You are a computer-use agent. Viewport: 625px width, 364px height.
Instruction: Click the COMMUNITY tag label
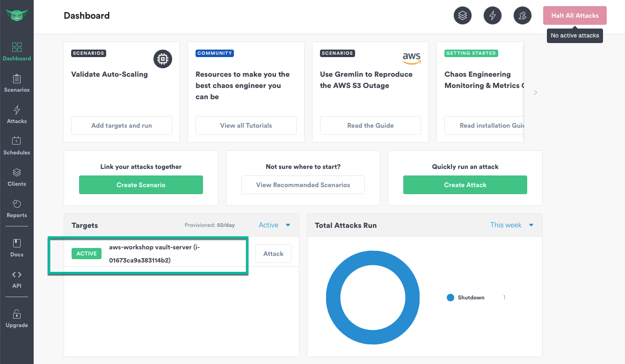[x=215, y=53]
